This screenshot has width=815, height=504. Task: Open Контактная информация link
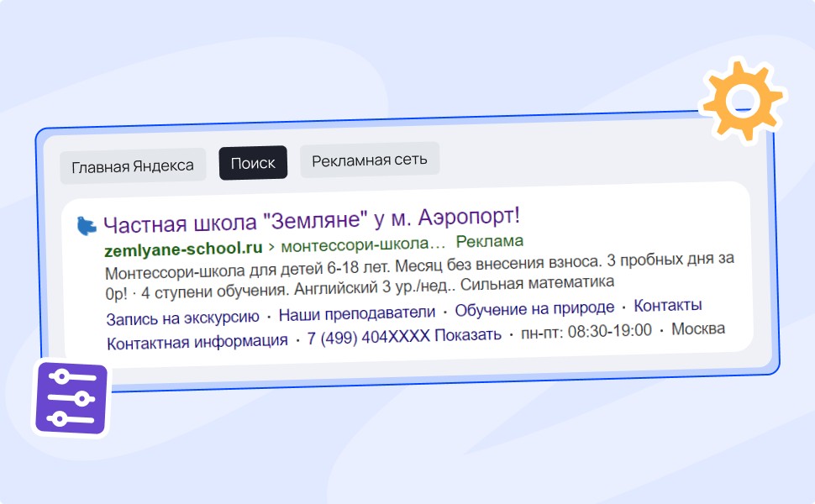click(x=197, y=342)
